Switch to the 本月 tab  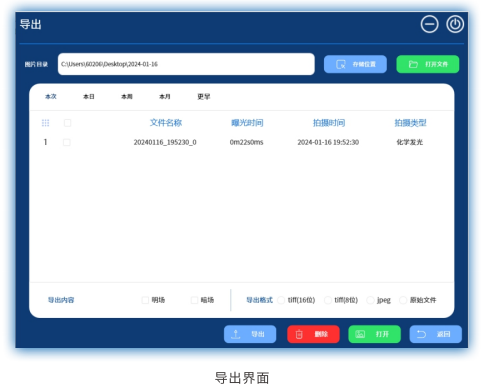coord(165,97)
